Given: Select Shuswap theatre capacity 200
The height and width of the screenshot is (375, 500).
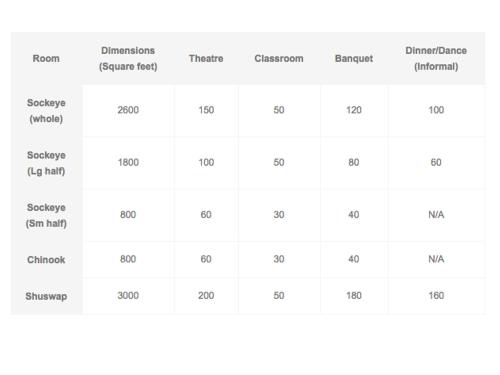Looking at the screenshot, I should [x=206, y=295].
